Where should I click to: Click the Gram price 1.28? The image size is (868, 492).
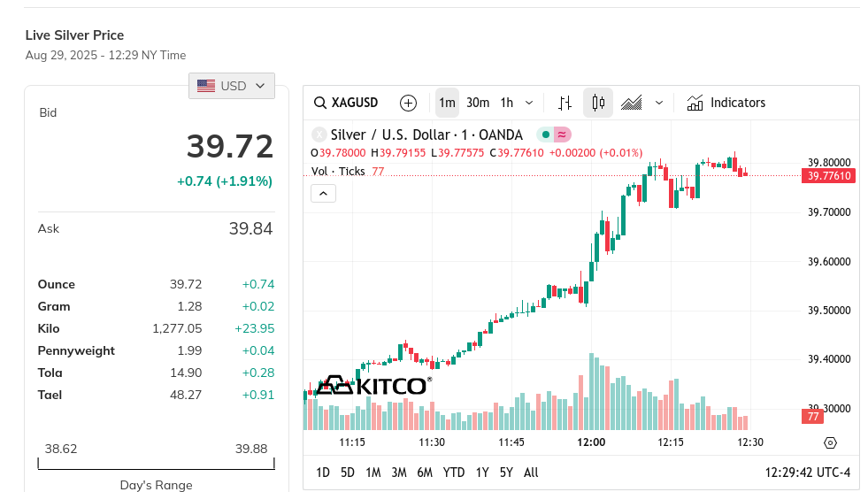[x=189, y=306]
